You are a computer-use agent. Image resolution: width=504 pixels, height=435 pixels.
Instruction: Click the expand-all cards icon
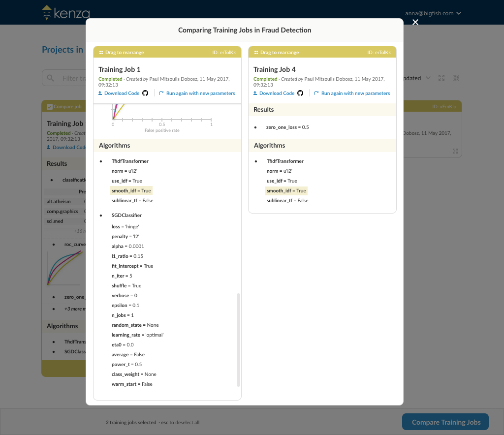441,78
